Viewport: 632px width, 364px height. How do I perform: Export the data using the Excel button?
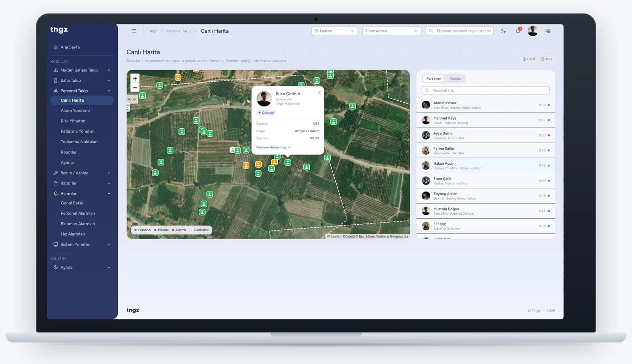coord(529,59)
